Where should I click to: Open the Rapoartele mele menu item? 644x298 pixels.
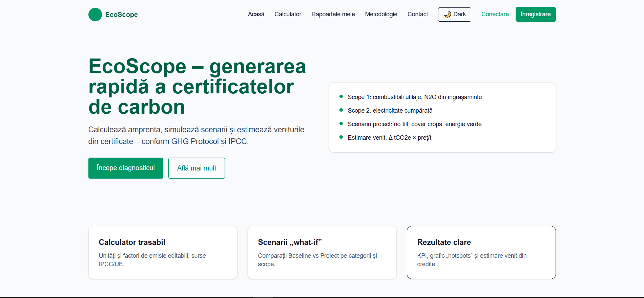(333, 14)
